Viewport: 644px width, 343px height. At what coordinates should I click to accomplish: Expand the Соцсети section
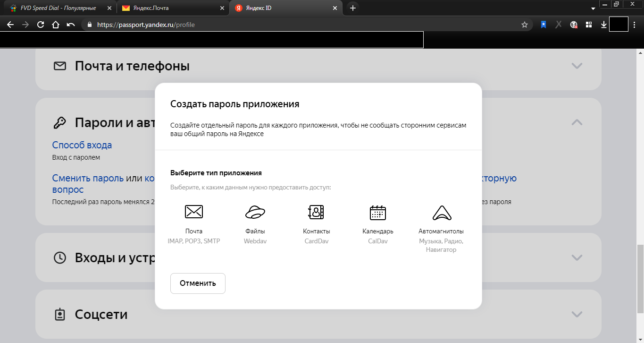(x=576, y=314)
